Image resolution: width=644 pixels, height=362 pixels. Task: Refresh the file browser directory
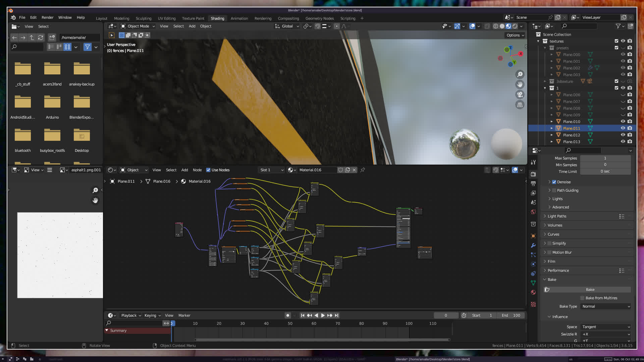point(41,38)
